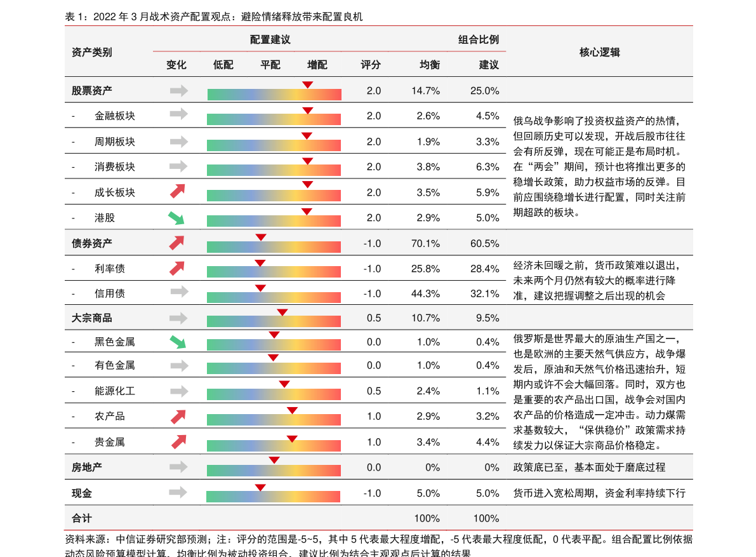
Task: Click the 100% value in the 合计 row
Action: 427,518
